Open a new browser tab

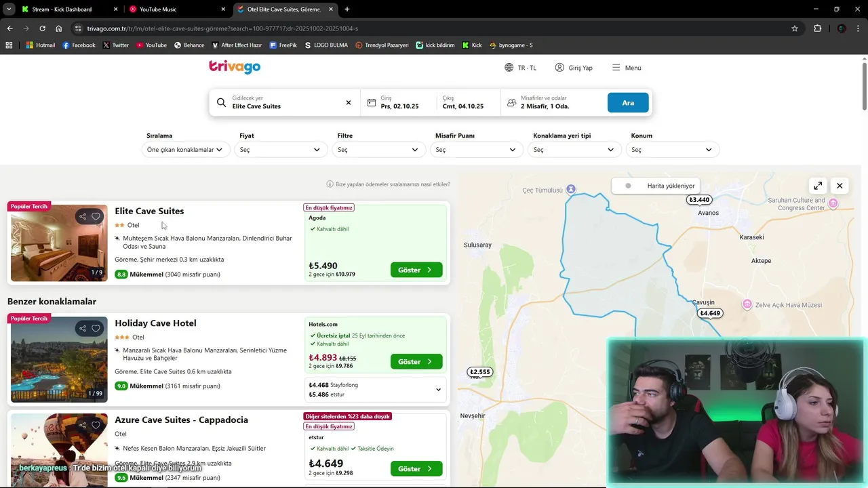pyautogui.click(x=347, y=9)
